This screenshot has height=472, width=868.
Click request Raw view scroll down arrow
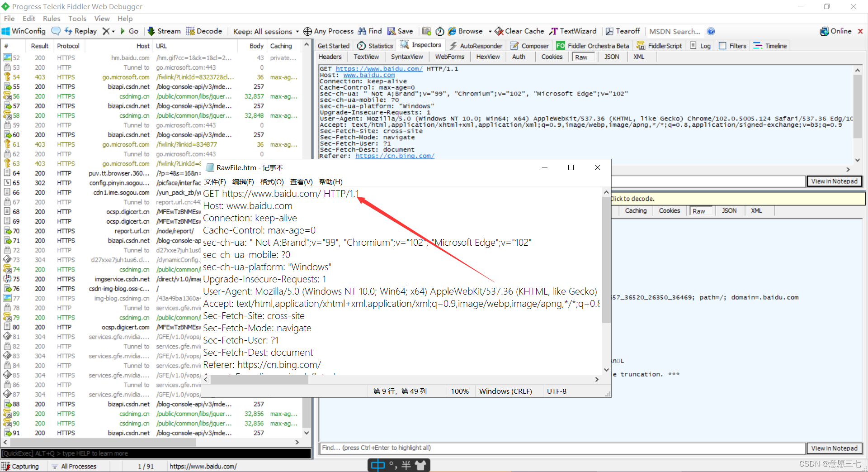pyautogui.click(x=858, y=160)
